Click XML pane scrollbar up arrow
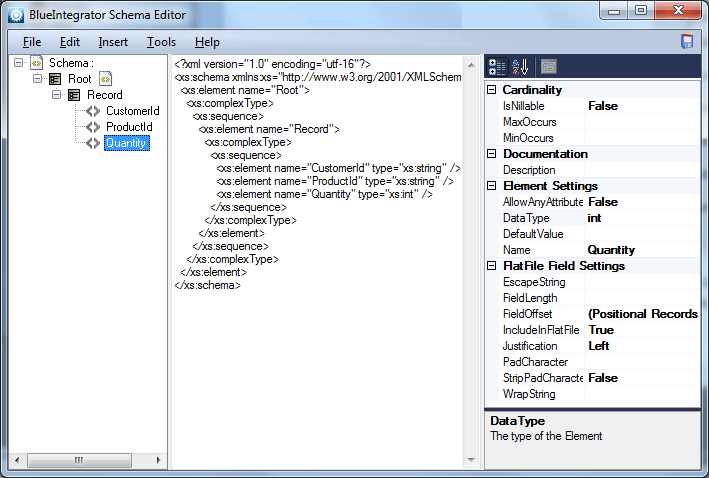Image resolution: width=709 pixels, height=478 pixels. pos(471,65)
